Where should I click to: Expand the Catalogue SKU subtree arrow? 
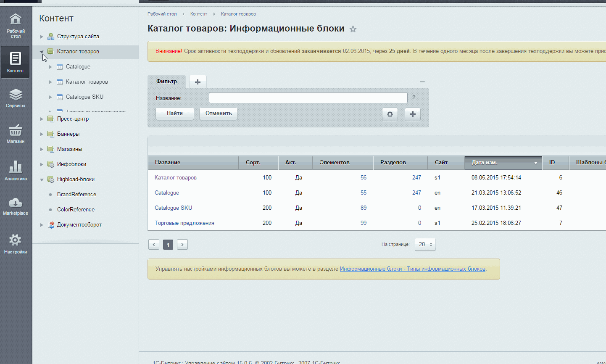pyautogui.click(x=50, y=97)
